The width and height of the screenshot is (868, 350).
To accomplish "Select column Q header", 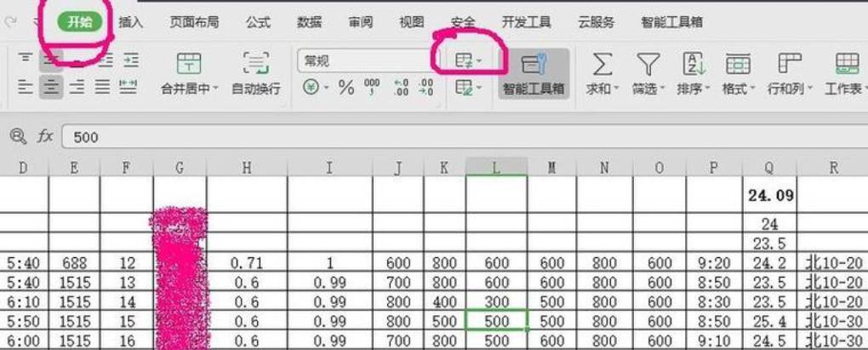I will [x=769, y=167].
